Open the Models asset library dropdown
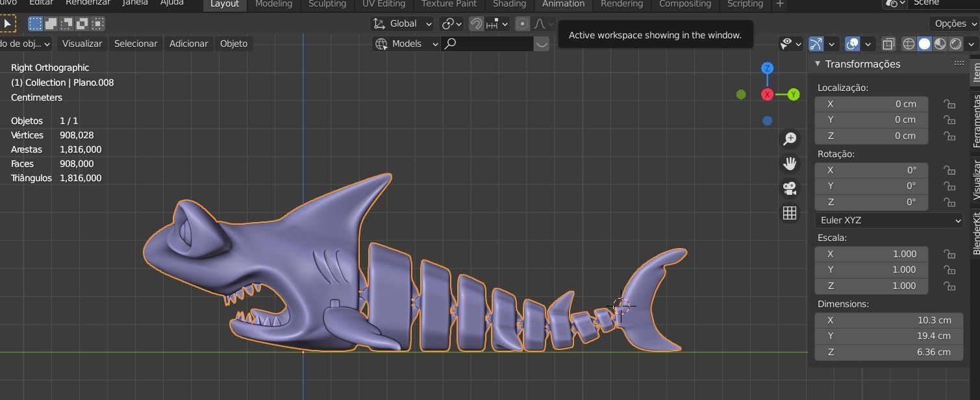980x400 pixels. 407,44
